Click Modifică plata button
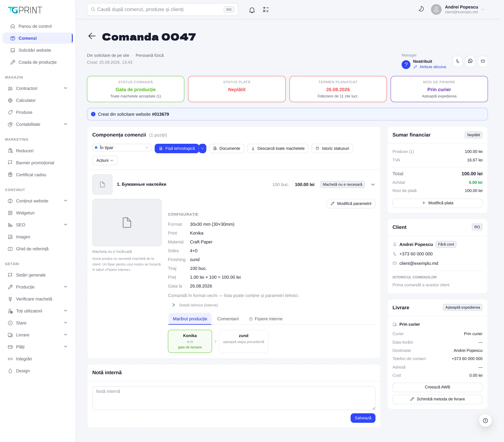 pyautogui.click(x=438, y=203)
